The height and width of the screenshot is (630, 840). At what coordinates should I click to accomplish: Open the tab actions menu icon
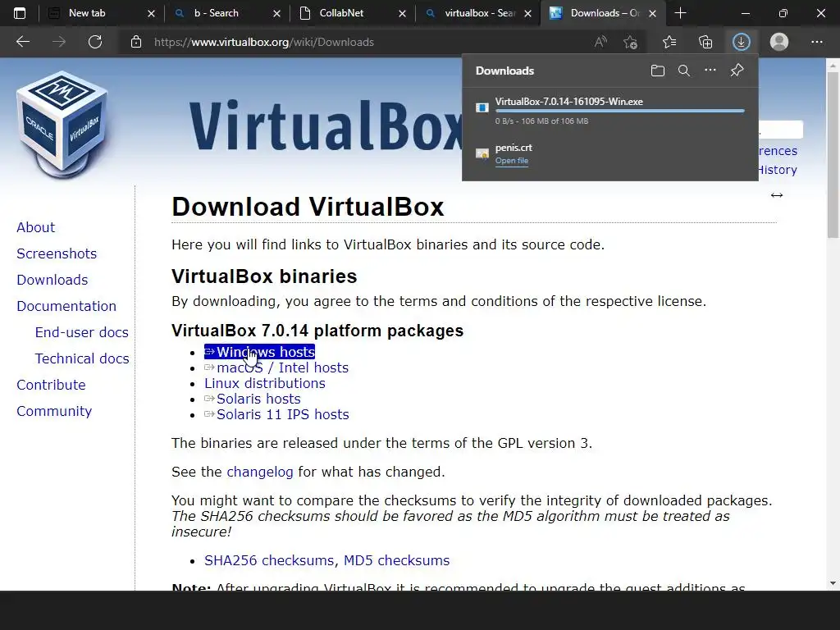click(x=20, y=13)
